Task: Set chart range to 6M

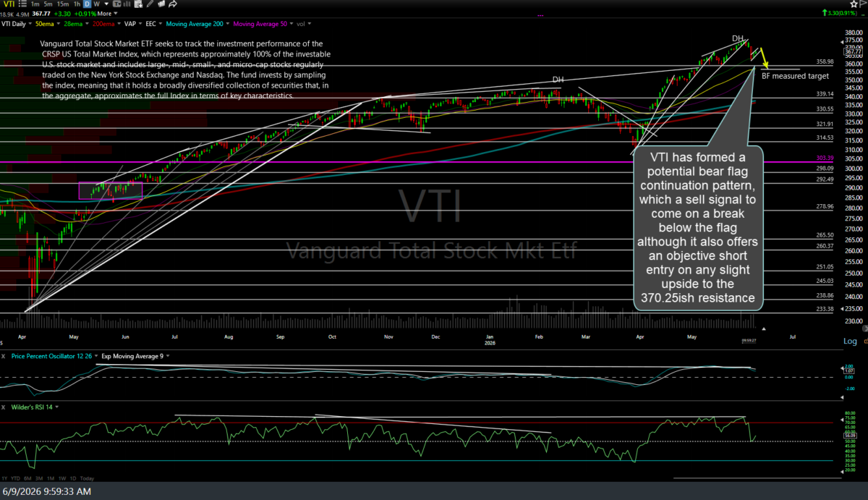Action: (x=27, y=478)
